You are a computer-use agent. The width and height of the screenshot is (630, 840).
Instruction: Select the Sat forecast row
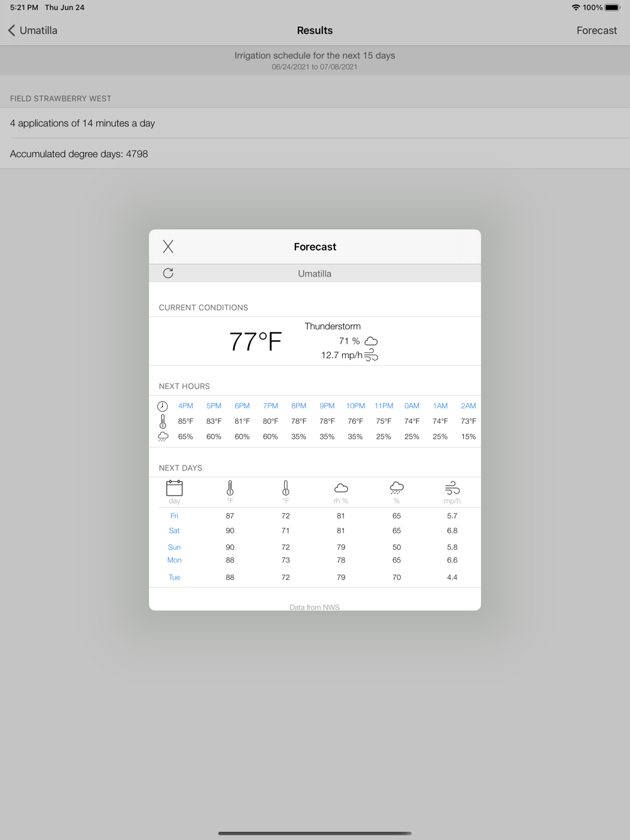click(x=315, y=531)
